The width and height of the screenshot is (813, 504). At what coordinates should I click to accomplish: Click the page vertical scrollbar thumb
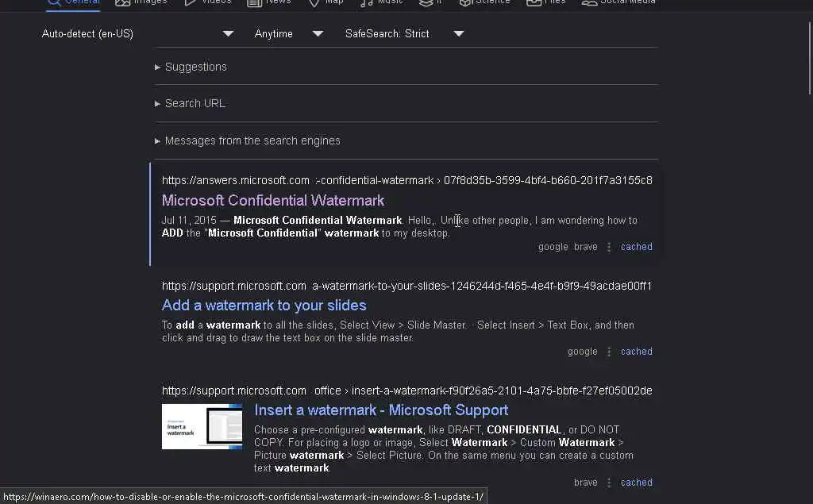(809, 58)
